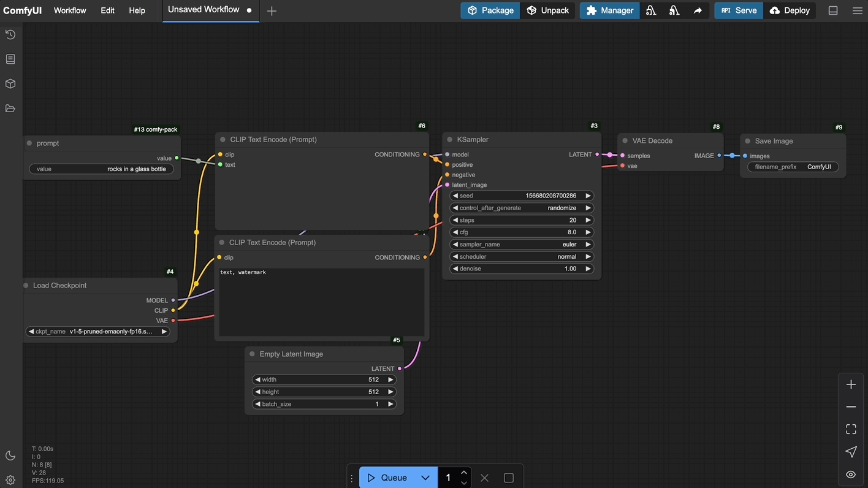Click the API Serve button
Screen dimensions: 868x488
point(739,10)
